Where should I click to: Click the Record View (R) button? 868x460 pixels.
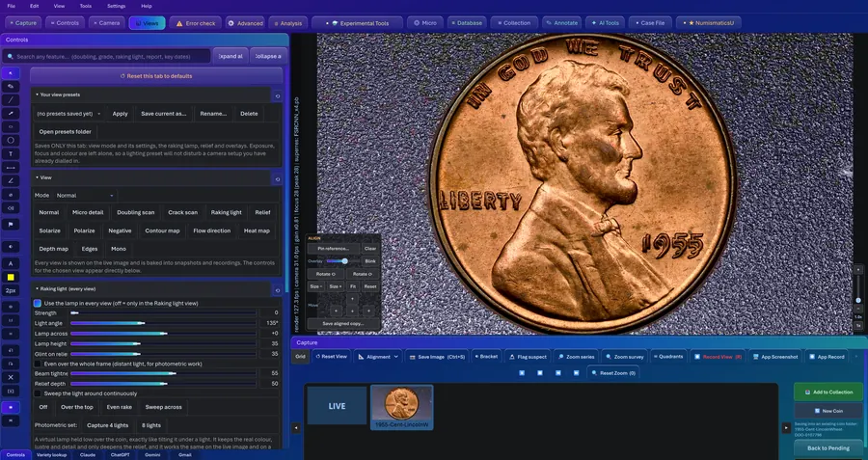point(718,357)
